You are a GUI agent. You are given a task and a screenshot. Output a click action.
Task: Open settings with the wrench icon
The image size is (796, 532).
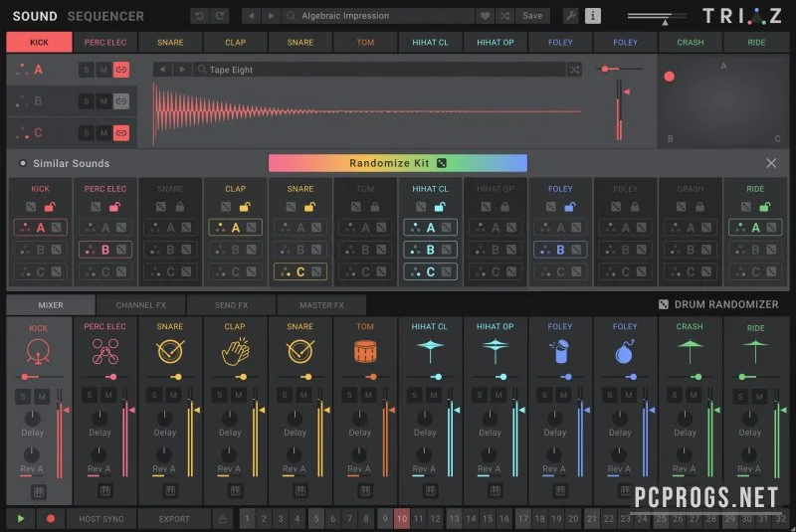571,16
